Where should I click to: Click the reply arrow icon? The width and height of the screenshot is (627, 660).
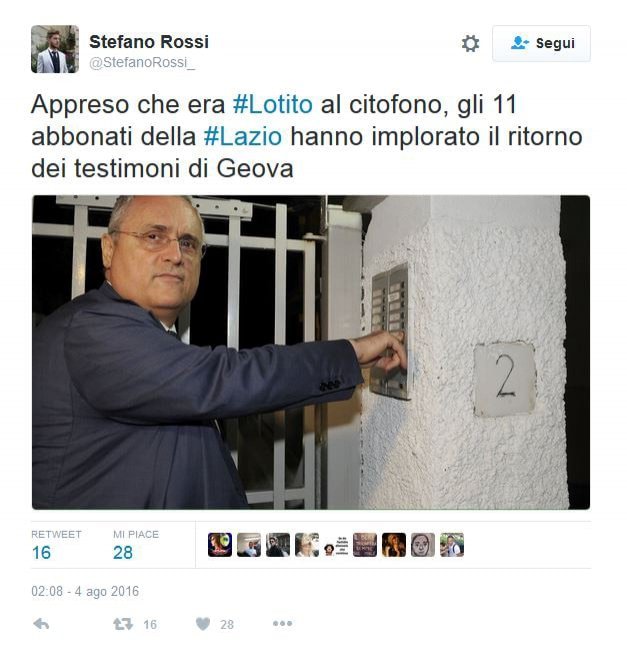(x=41, y=624)
